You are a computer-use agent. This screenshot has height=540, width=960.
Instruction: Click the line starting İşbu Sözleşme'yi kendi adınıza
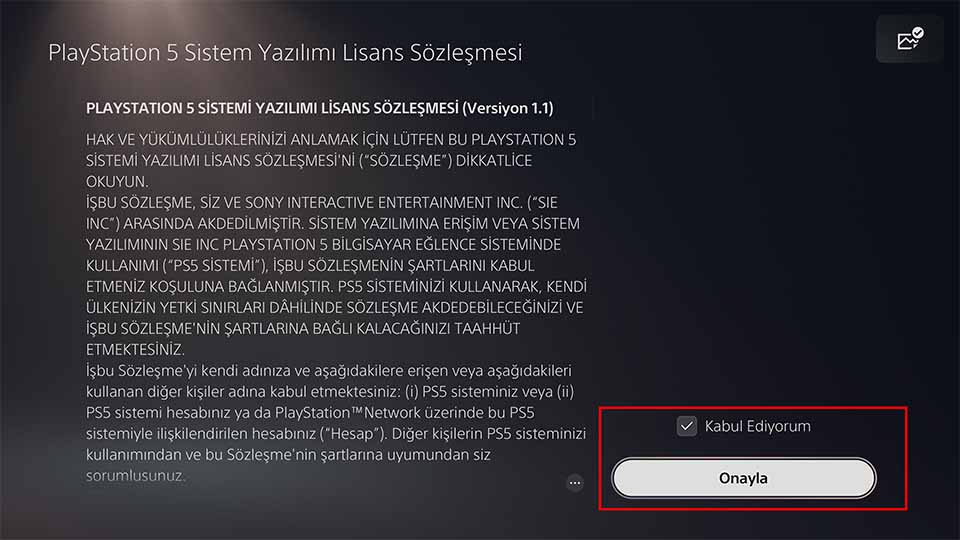329,371
